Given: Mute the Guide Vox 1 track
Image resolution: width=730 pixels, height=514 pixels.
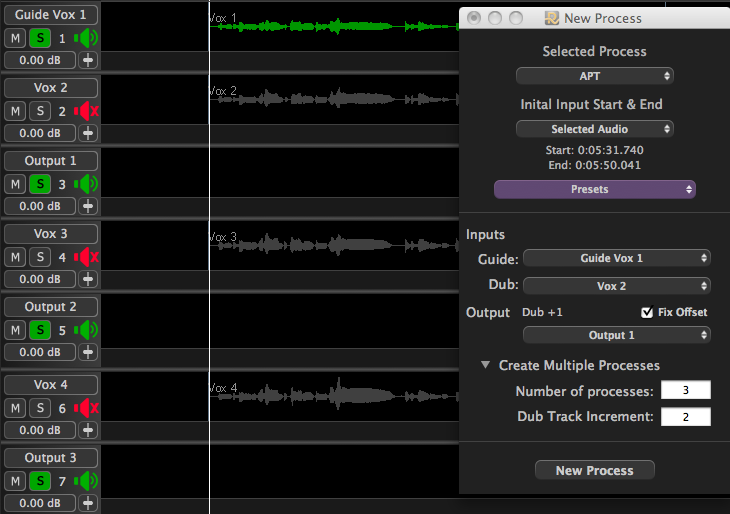Looking at the screenshot, I should [x=15, y=38].
